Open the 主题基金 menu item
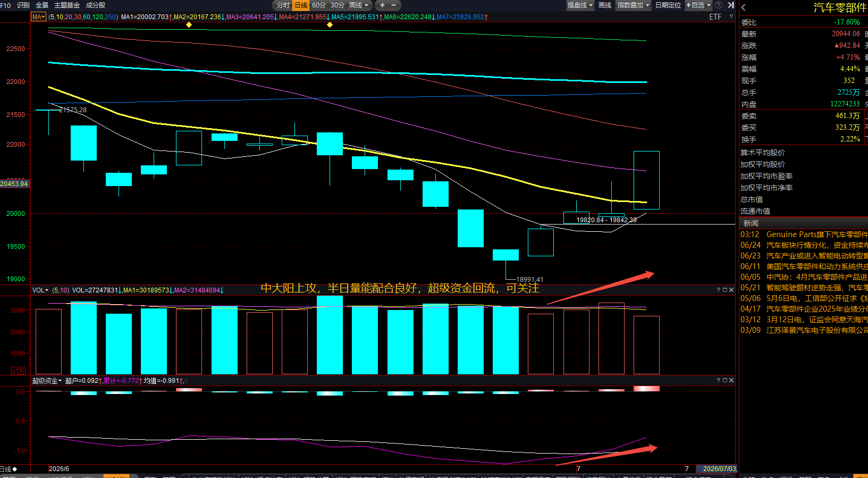Viewport: 868px width, 478px height. click(x=67, y=5)
